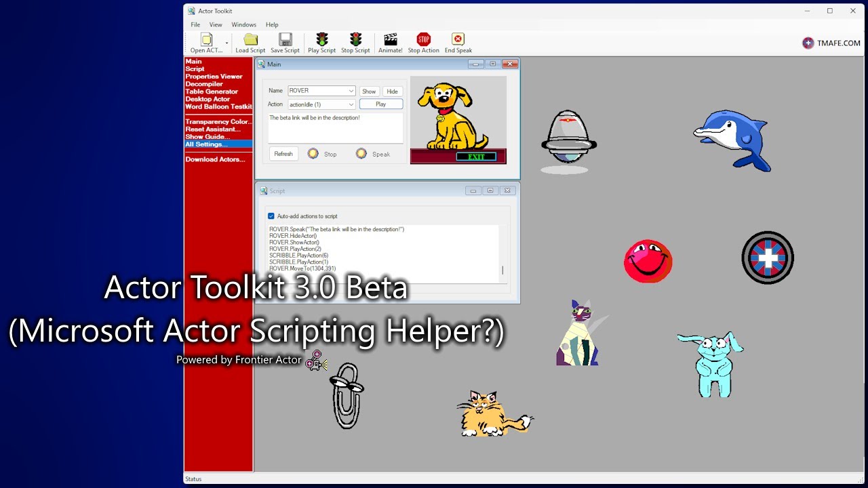Screen dimensions: 868x488
Task: Click the Script window title bar icon
Action: [263, 191]
